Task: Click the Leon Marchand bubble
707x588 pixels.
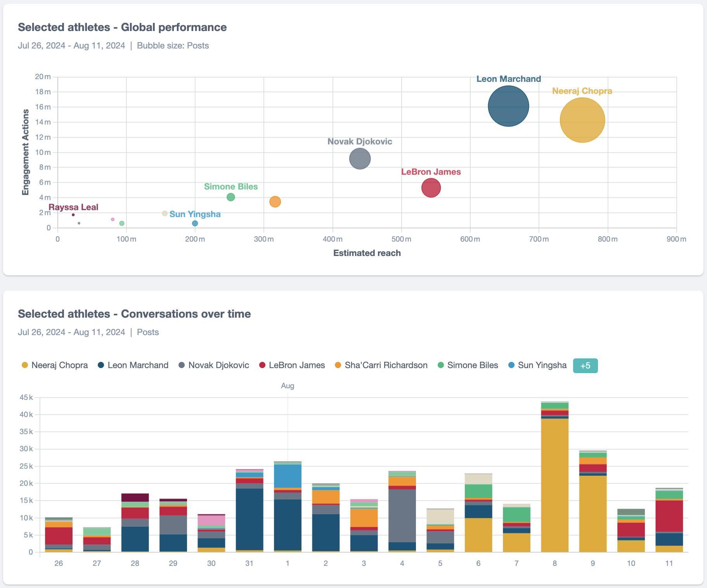Action: click(508, 106)
